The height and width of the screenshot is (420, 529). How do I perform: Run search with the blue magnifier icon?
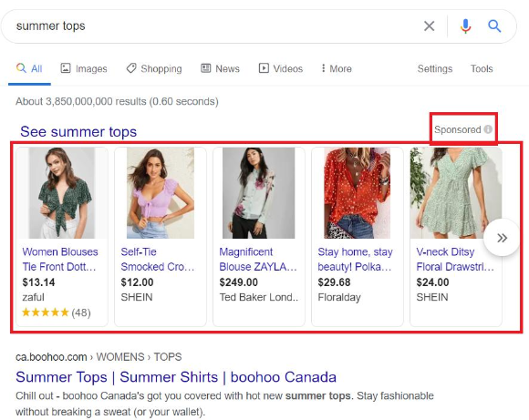494,26
